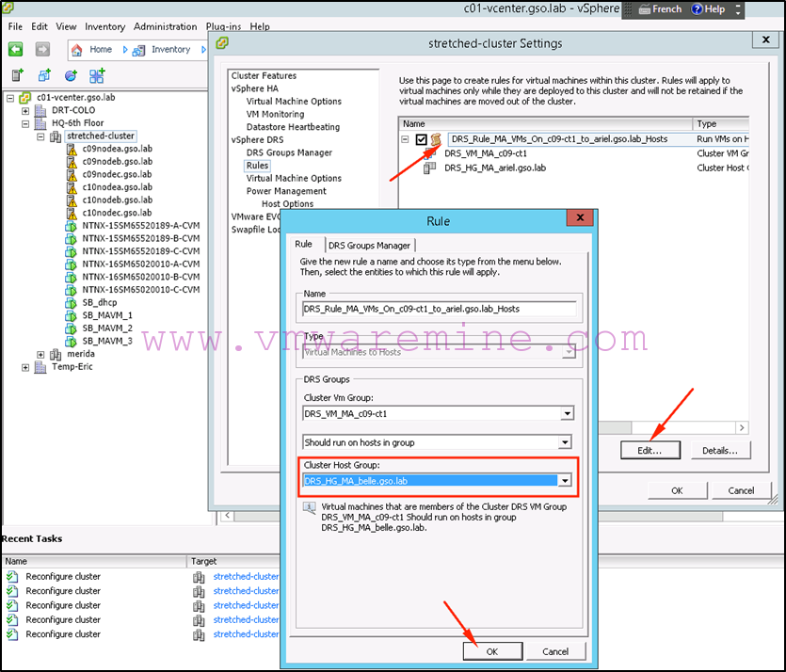Viewport: 786px width, 672px height.
Task: Click the DRS rule scroll icon in rules list
Action: click(436, 139)
